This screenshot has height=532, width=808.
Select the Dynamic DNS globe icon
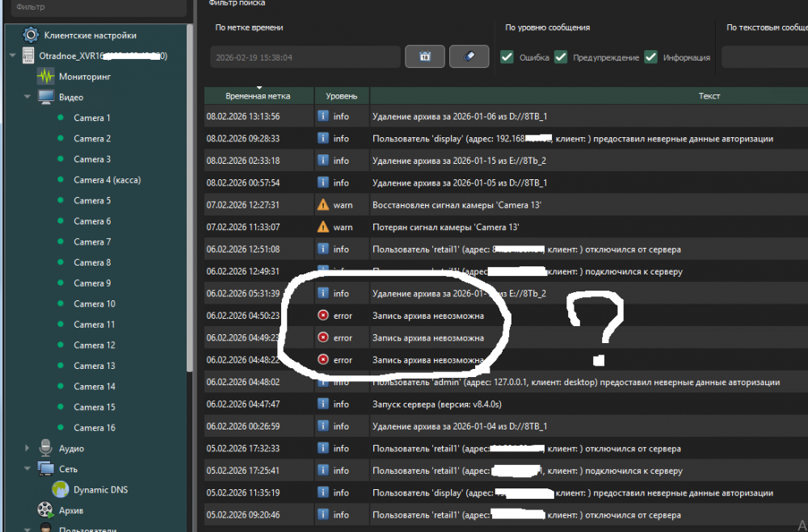[x=61, y=489]
